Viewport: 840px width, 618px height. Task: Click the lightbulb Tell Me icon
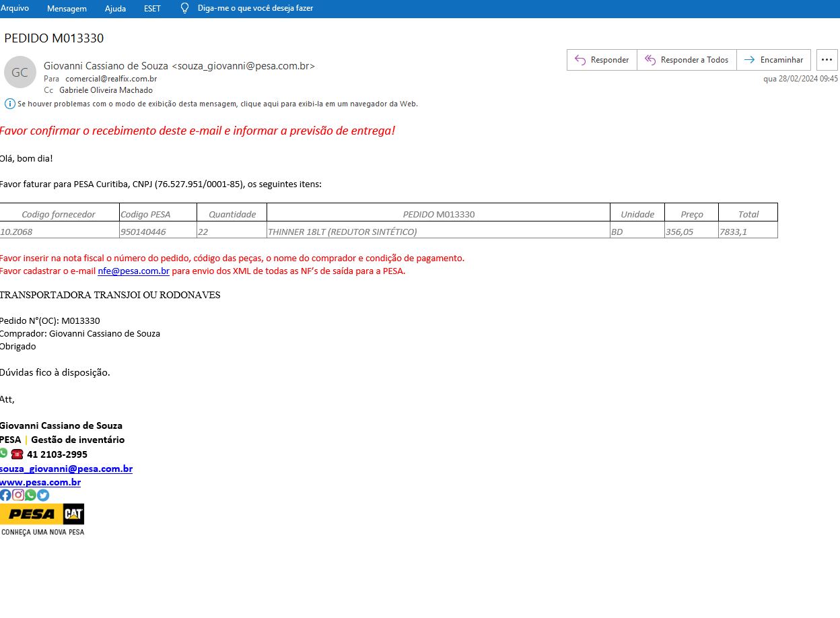click(x=185, y=8)
